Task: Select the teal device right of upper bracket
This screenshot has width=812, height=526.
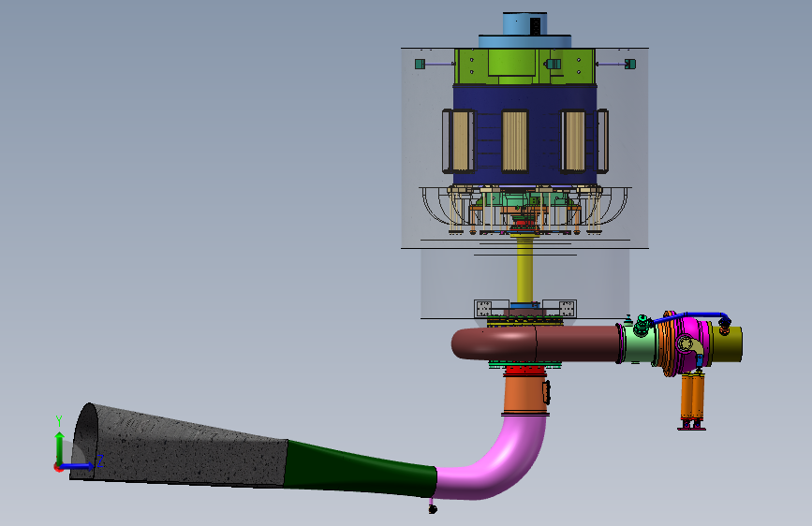Action: (x=629, y=65)
